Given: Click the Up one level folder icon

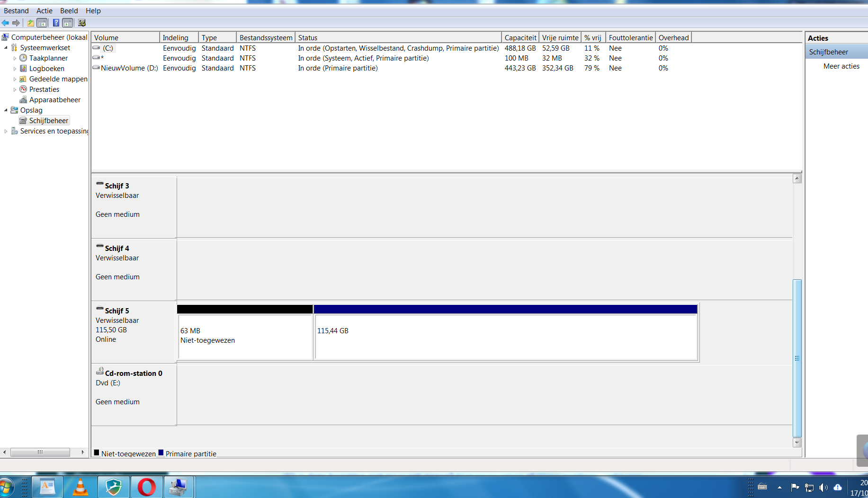Looking at the screenshot, I should pos(31,23).
